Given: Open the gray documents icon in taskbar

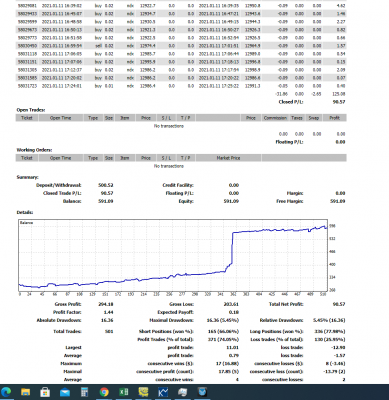Looking at the screenshot, I should 183,392.
